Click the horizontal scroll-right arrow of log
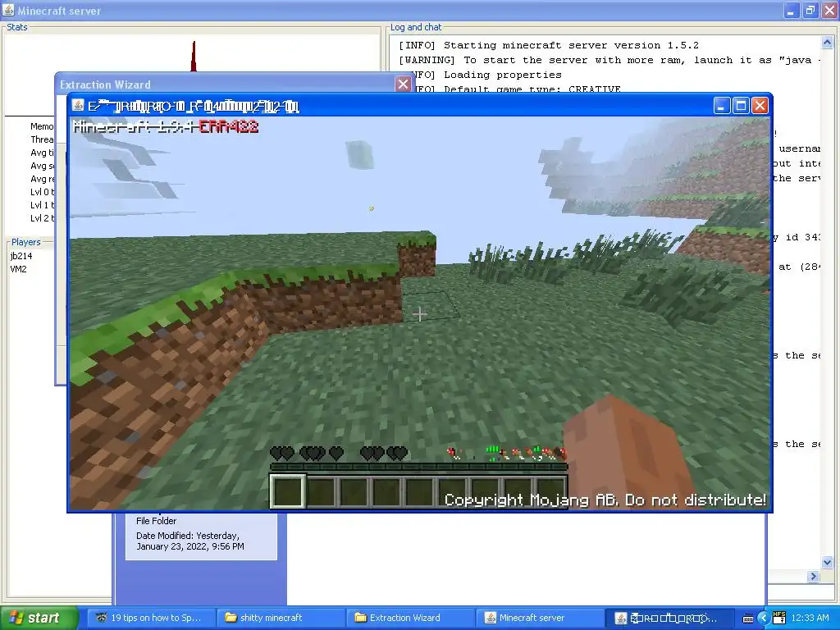The height and width of the screenshot is (630, 840). pyautogui.click(x=814, y=577)
